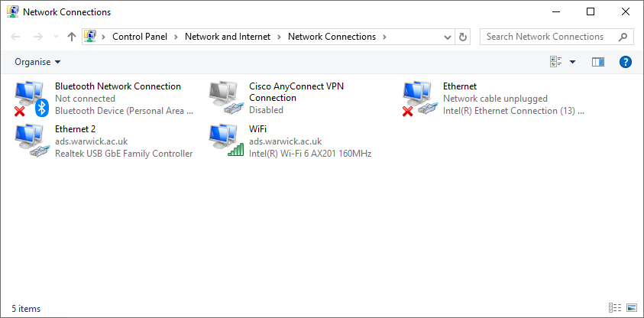Switch to large icons view in status bar
Screen dimensions: 644x318
pyautogui.click(x=631, y=308)
